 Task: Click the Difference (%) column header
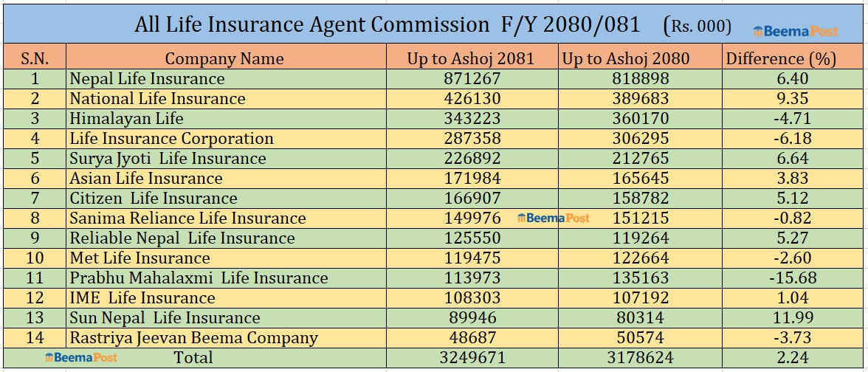(x=781, y=59)
